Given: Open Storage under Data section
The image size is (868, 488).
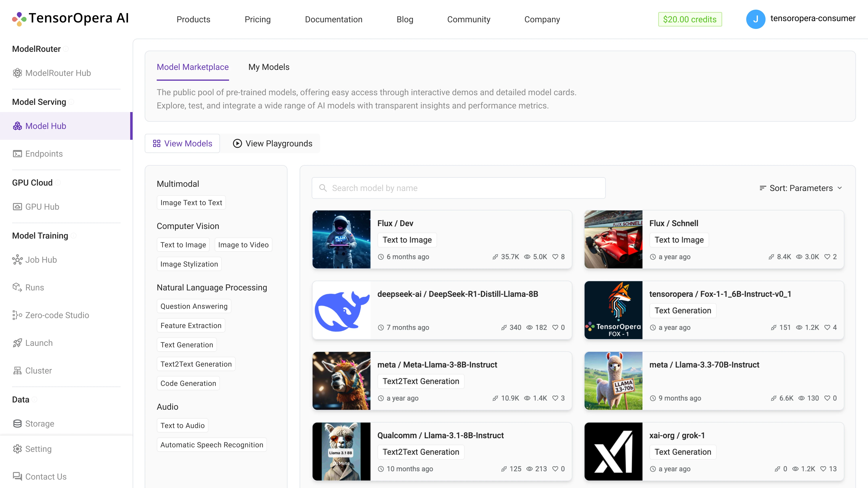Looking at the screenshot, I should 40,424.
